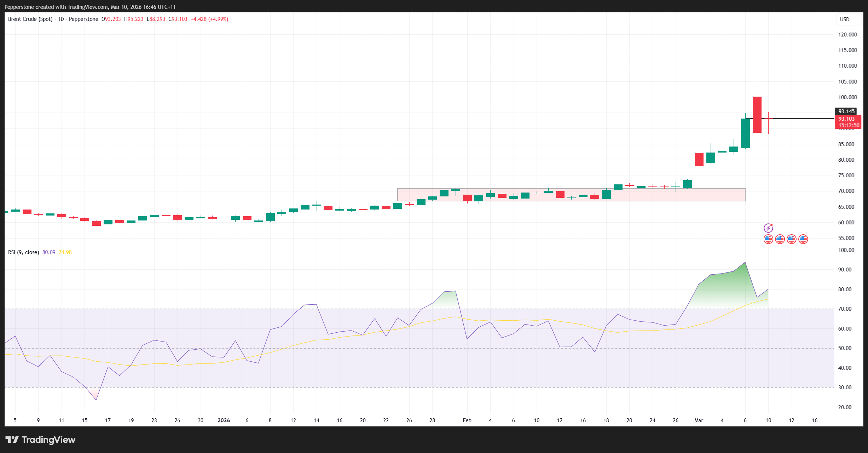Open the third US flag economic event
Screen dimensions: 868x453
click(x=792, y=239)
